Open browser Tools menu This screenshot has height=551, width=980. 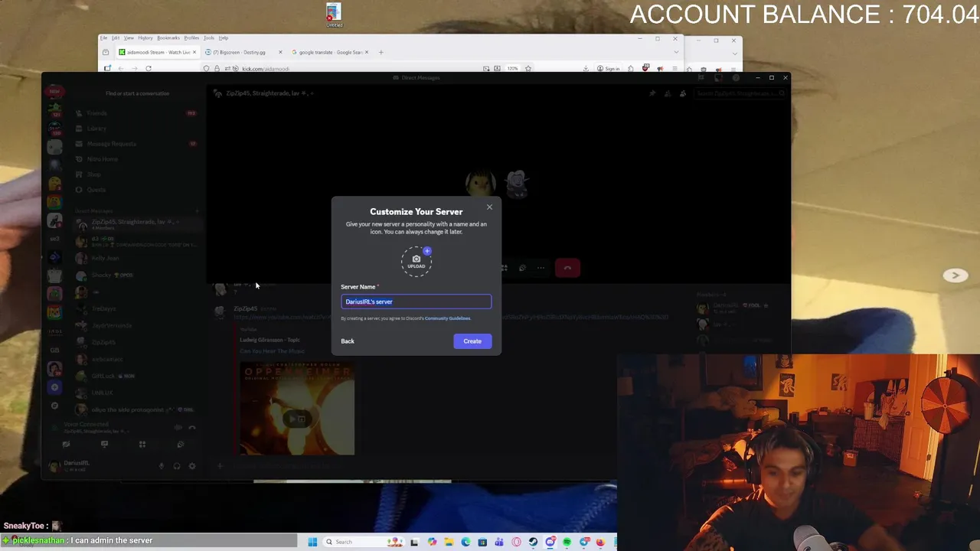pos(209,37)
